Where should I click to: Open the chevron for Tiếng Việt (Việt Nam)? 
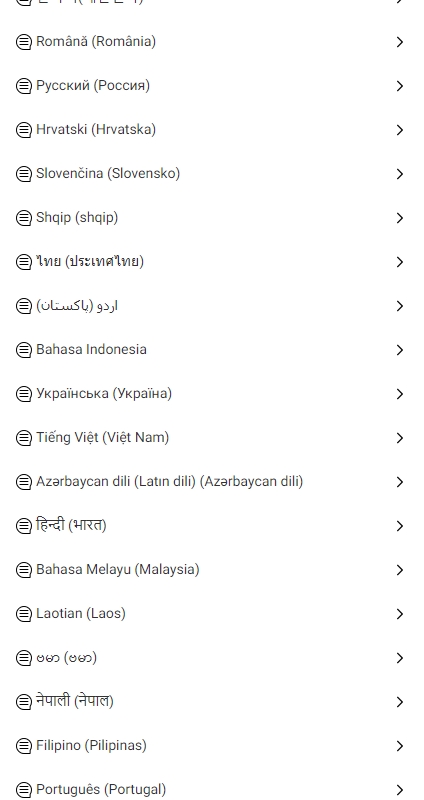400,438
